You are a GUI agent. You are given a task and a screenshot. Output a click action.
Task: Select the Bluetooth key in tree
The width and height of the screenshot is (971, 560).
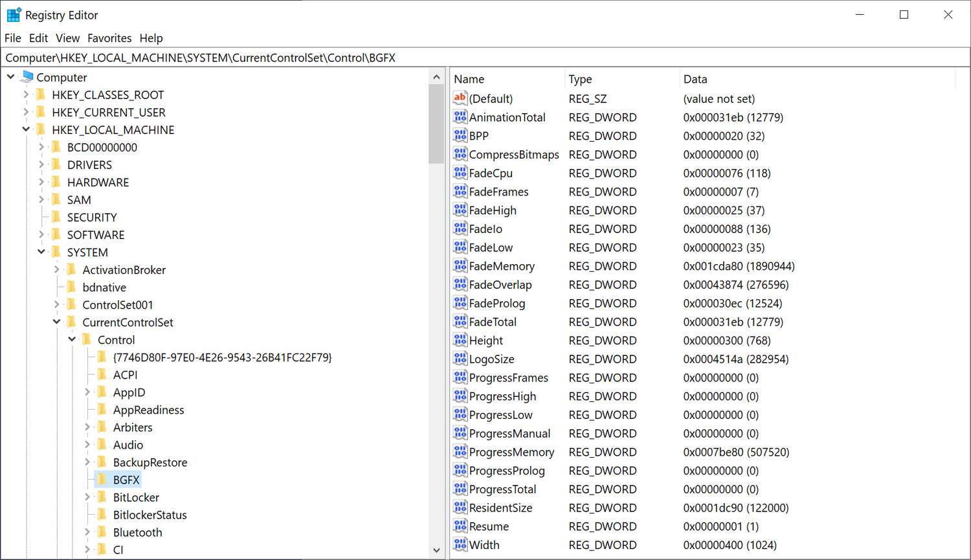137,532
